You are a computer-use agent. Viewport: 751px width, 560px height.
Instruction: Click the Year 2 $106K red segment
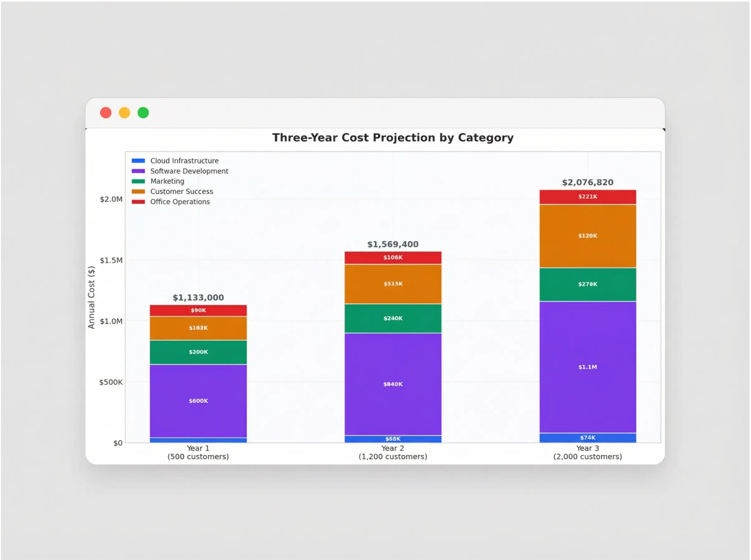pyautogui.click(x=393, y=257)
